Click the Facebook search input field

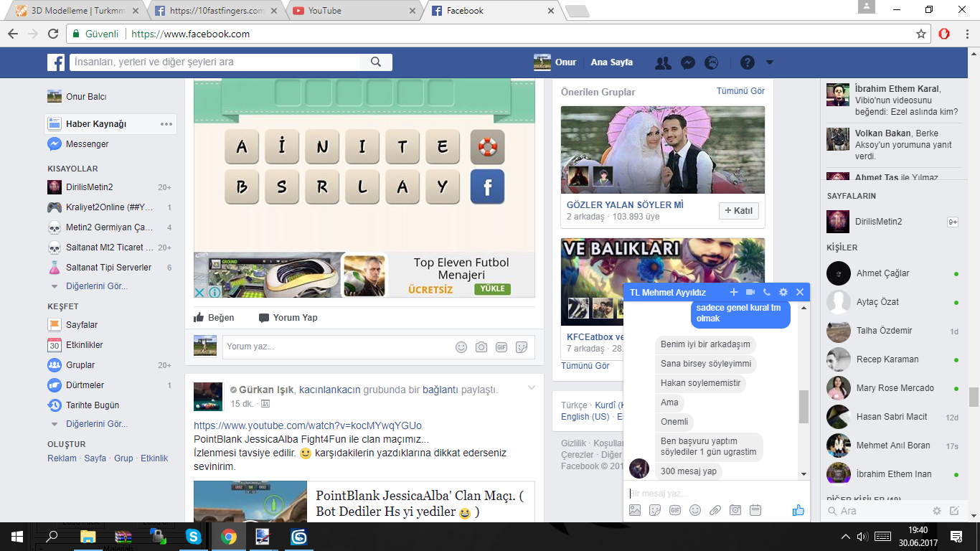[215, 62]
